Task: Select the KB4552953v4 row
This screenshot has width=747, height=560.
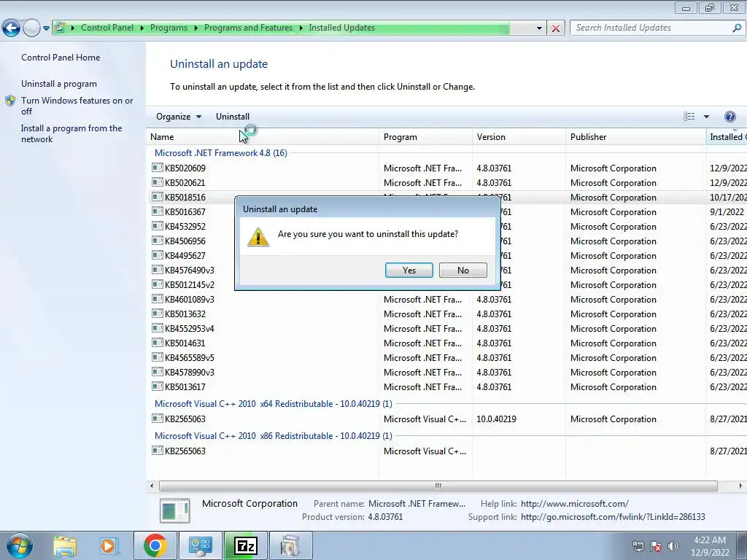Action: [446, 329]
